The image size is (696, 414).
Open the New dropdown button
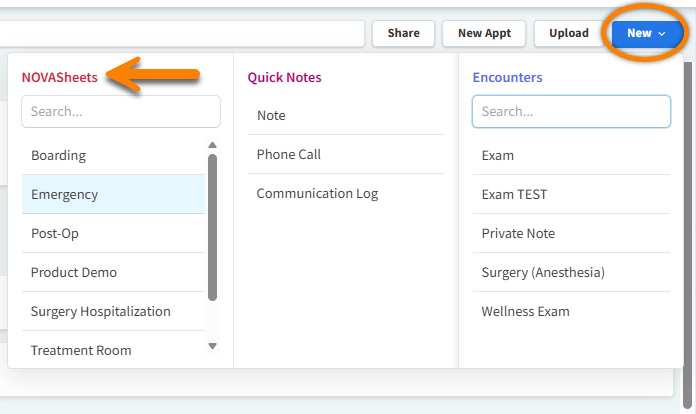coord(646,33)
